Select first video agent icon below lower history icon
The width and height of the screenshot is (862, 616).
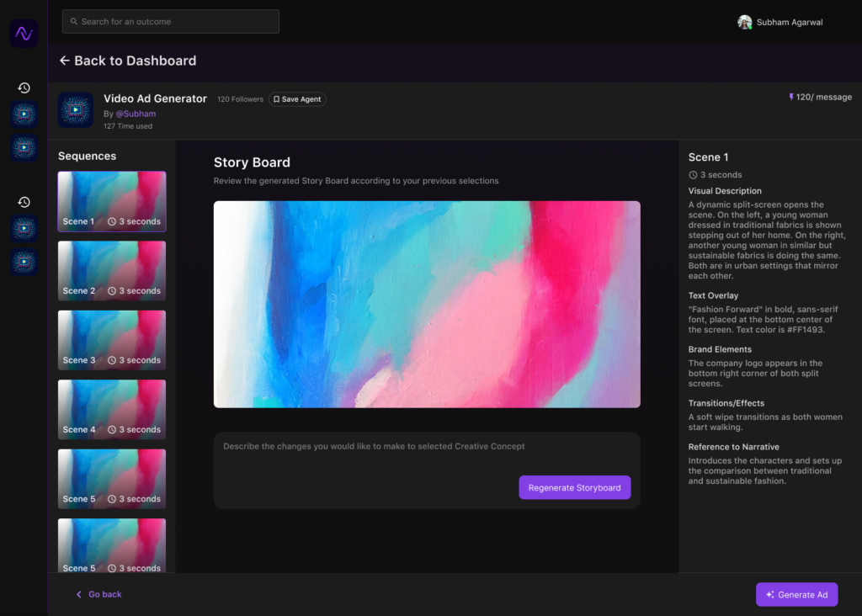tap(24, 229)
